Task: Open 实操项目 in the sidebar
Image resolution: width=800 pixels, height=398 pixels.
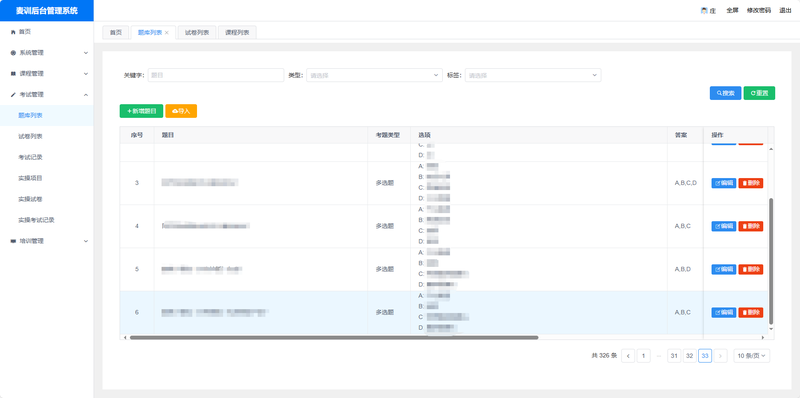Action: [x=46, y=178]
